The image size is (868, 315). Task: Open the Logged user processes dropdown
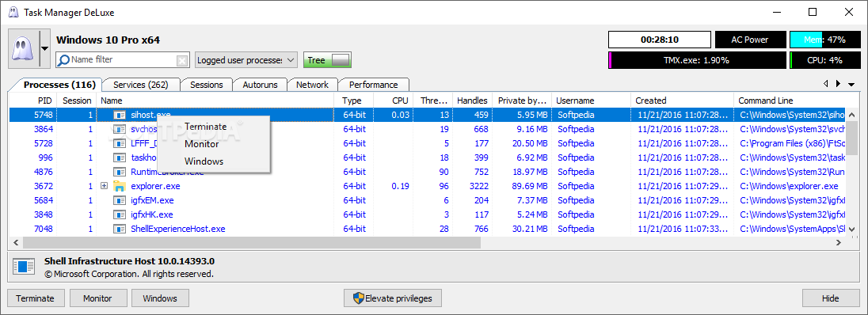pos(246,60)
